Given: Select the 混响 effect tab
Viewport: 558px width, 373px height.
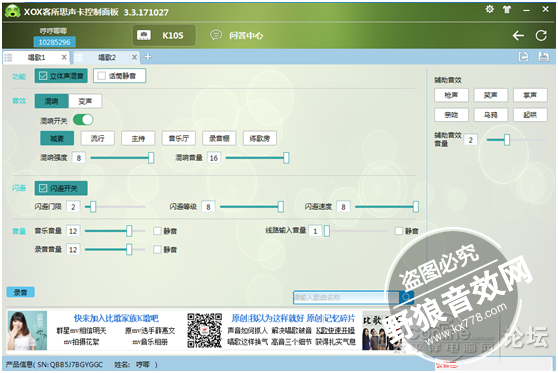Looking at the screenshot, I should click(52, 101).
